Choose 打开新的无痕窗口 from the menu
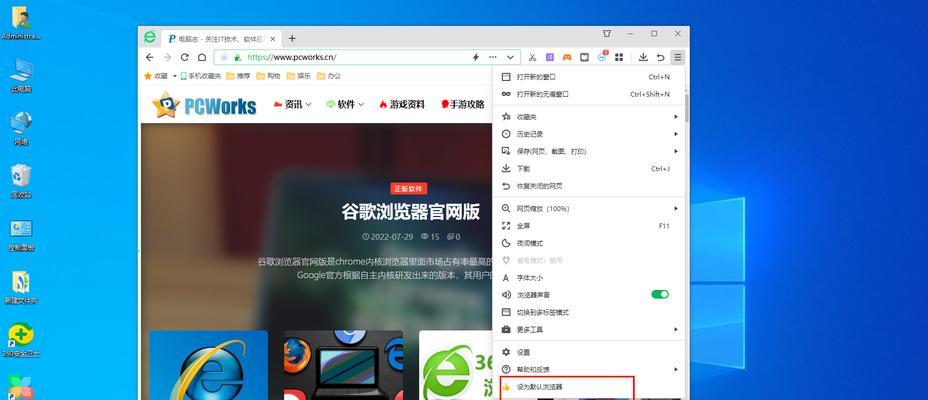 (x=589, y=94)
